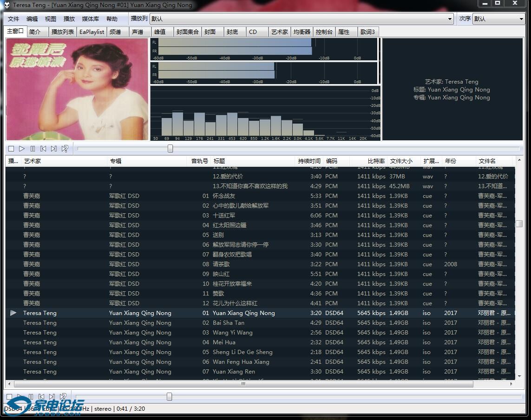Click the playlist vertical scrollbar down arrow
The image size is (531, 420).
519,375
